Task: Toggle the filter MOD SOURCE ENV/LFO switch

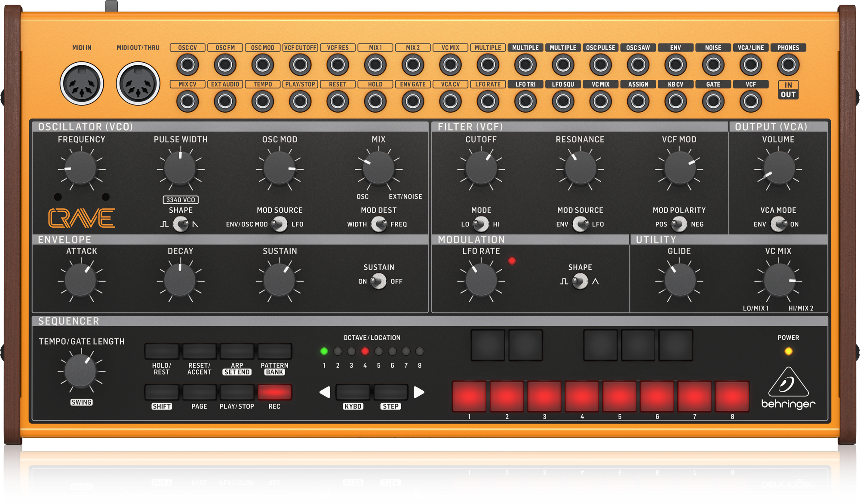Action: (x=580, y=224)
